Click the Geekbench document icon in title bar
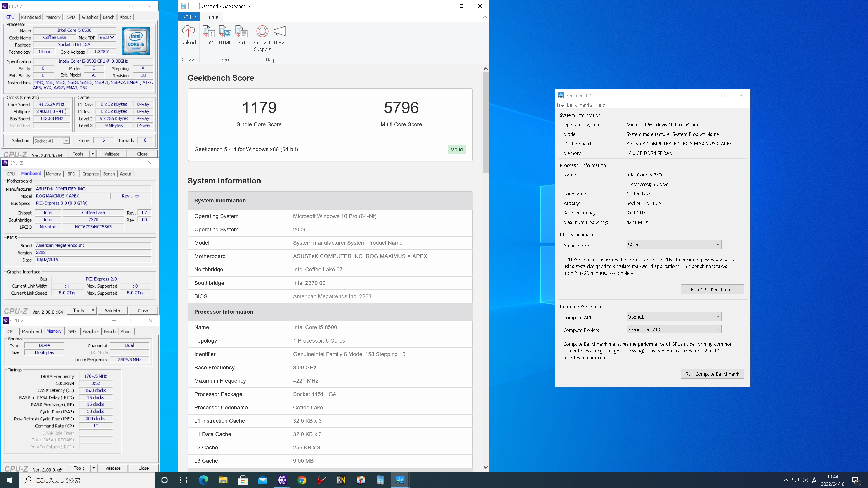The width and height of the screenshot is (868, 488). coord(184,6)
